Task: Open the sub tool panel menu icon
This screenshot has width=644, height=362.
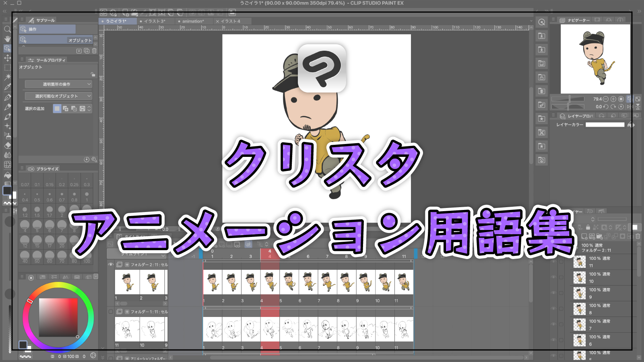Action: [x=22, y=19]
